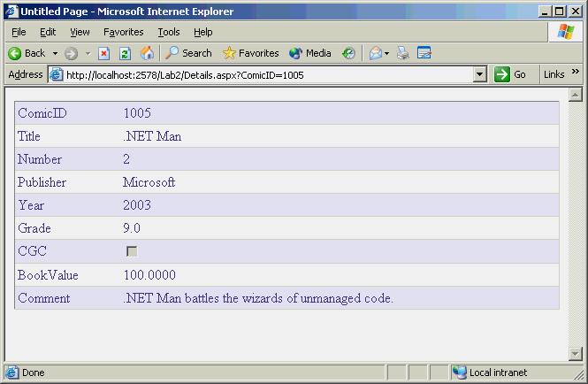Click the Links toolbar label
The image size is (588, 384).
[x=554, y=74]
